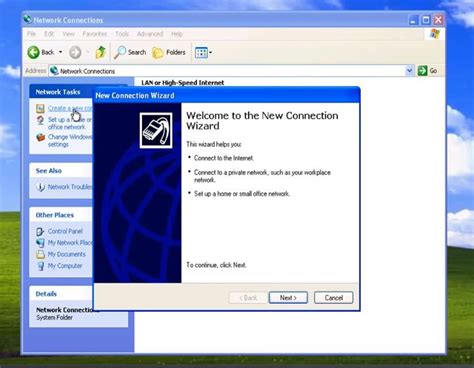Screen dimensions: 474x368
Task: Click the disabled Back wizard button
Action: tap(248, 298)
